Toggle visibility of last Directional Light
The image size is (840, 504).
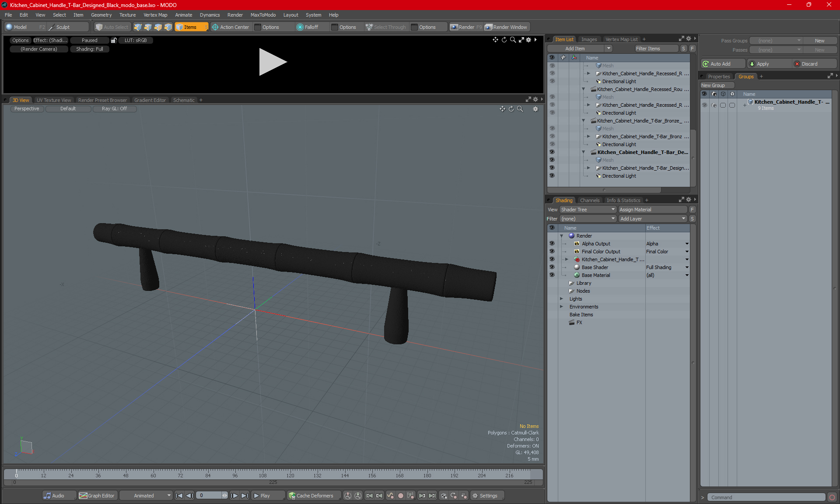[552, 176]
